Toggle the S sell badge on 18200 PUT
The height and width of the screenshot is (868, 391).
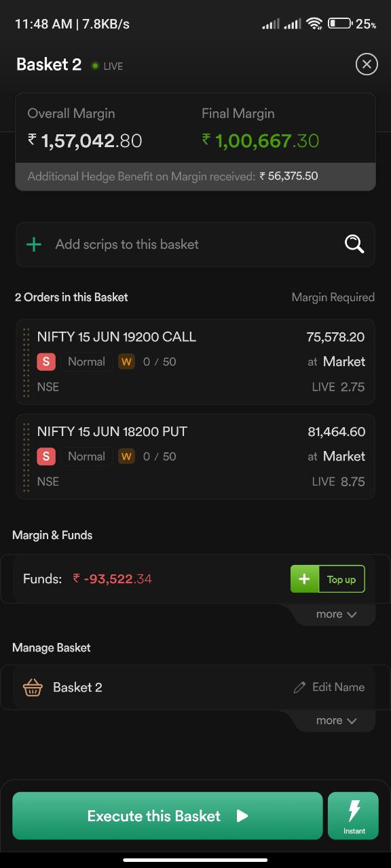tap(46, 456)
